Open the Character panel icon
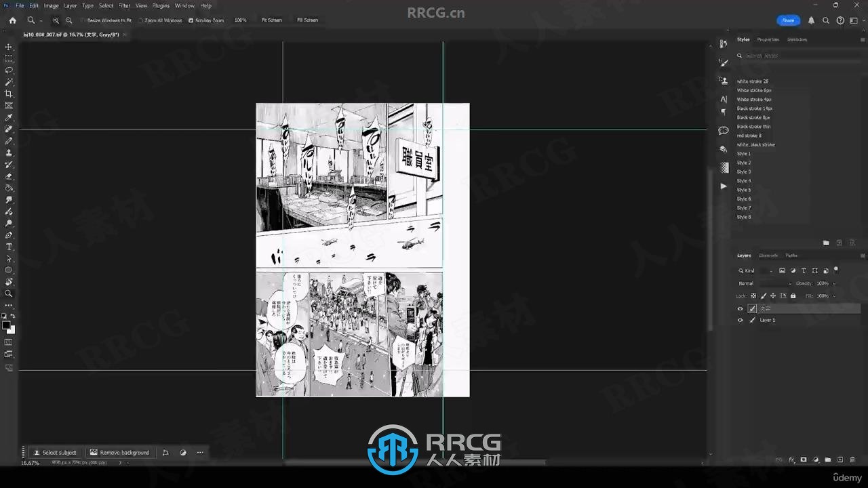Screen dimensions: 868x488 click(724, 100)
